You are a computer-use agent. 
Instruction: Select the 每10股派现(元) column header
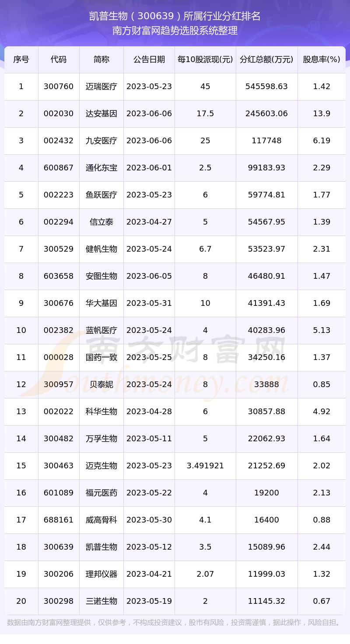[205, 59]
